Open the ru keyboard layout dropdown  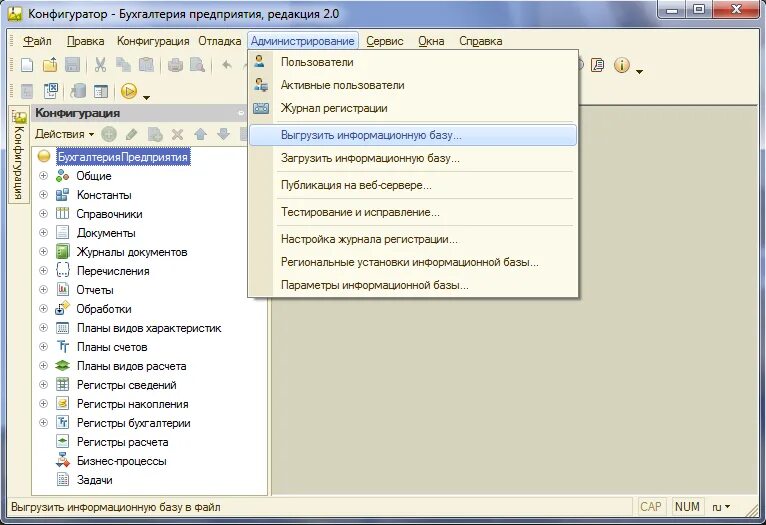pyautogui.click(x=721, y=507)
